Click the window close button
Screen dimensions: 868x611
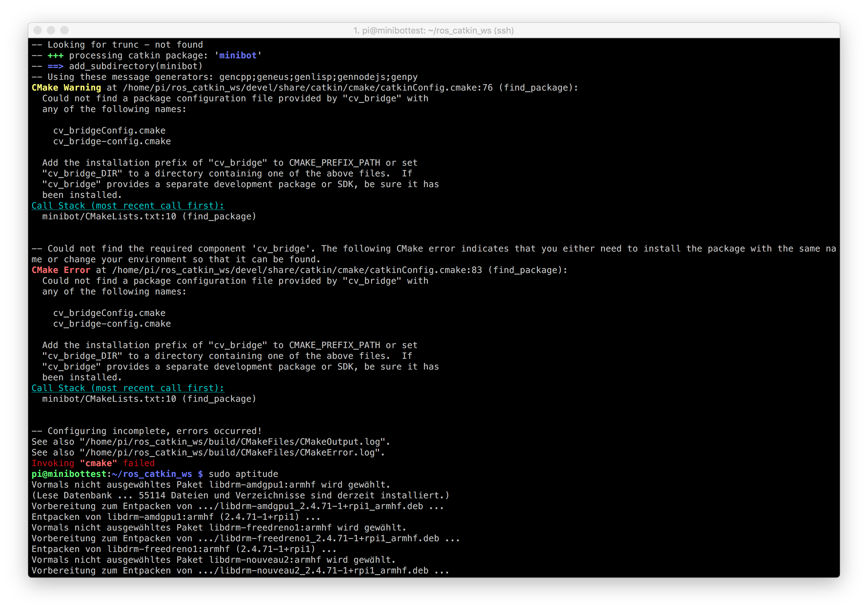pyautogui.click(x=38, y=30)
